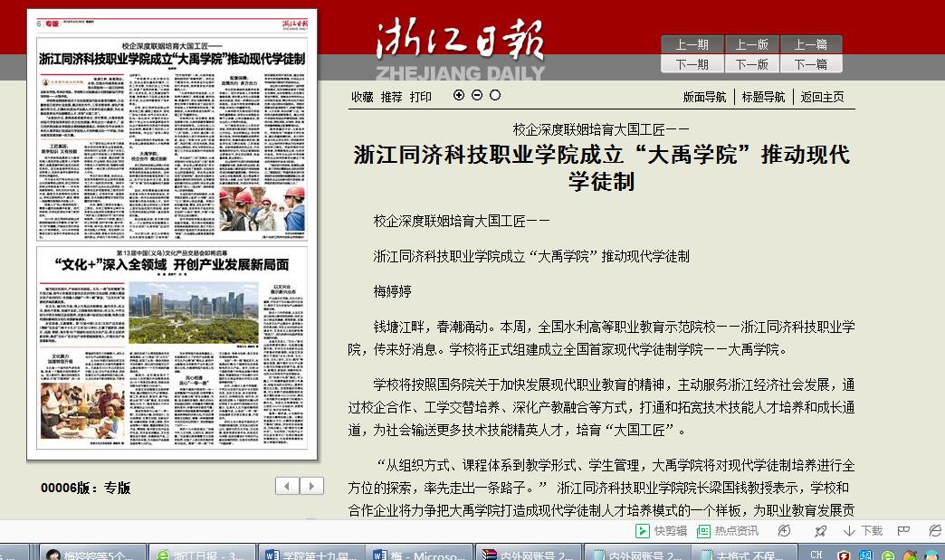The image size is (945, 560).
Task: Click the reset text size circle icon
Action: [495, 95]
